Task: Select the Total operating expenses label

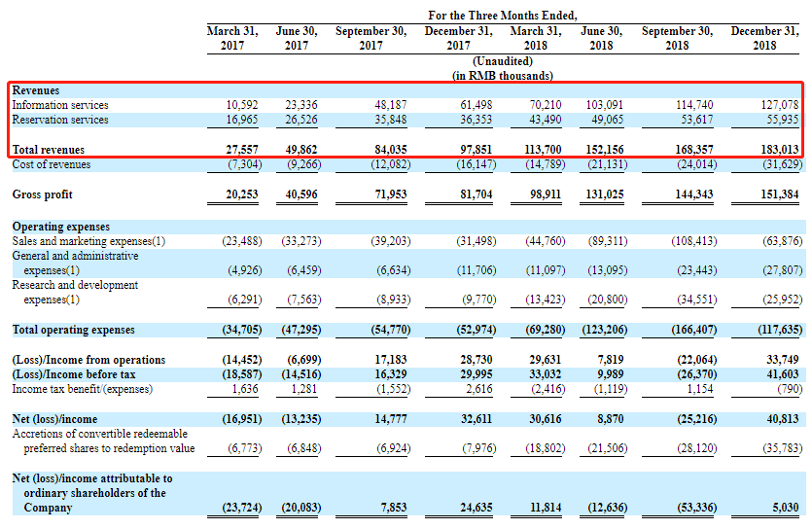Action: tap(74, 330)
